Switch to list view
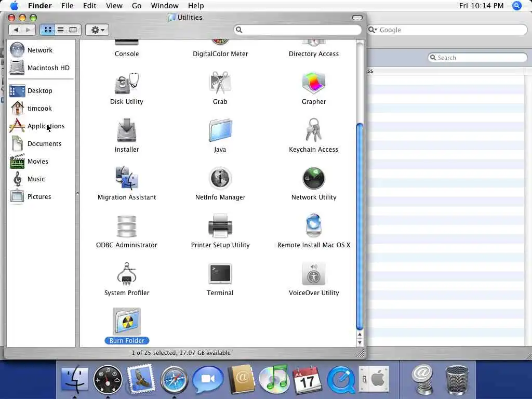 (60, 30)
